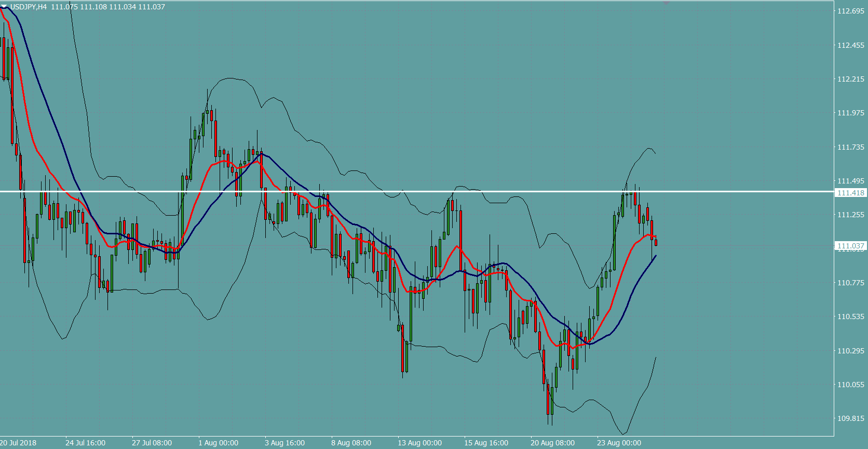Click the USDJPY,H4 chart title text
This screenshot has width=868, height=449.
29,7
